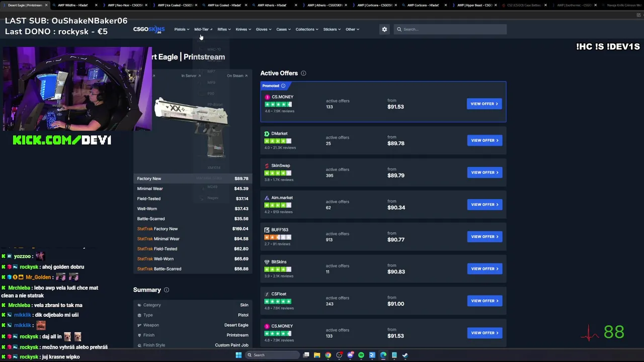
Task: Open Discord from the taskbar
Action: pyautogui.click(x=350, y=355)
